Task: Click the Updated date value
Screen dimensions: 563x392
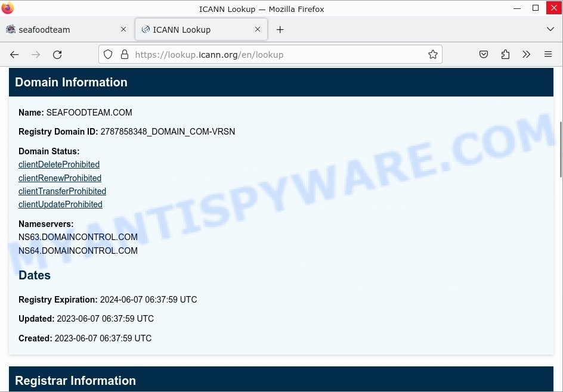Action: click(105, 319)
